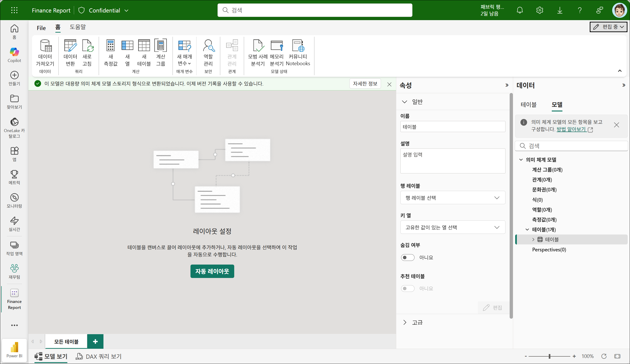Click the 자동 레이아웃 (Auto layout) button

pyautogui.click(x=212, y=271)
